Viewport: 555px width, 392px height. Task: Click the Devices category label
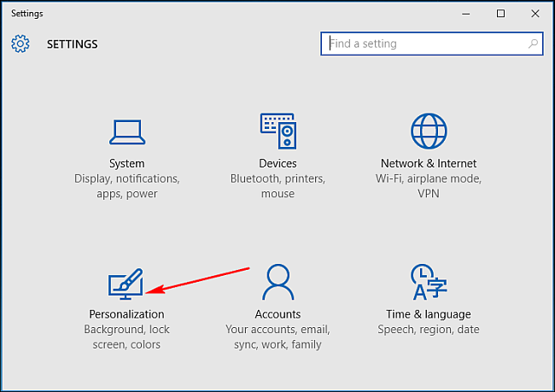(277, 164)
